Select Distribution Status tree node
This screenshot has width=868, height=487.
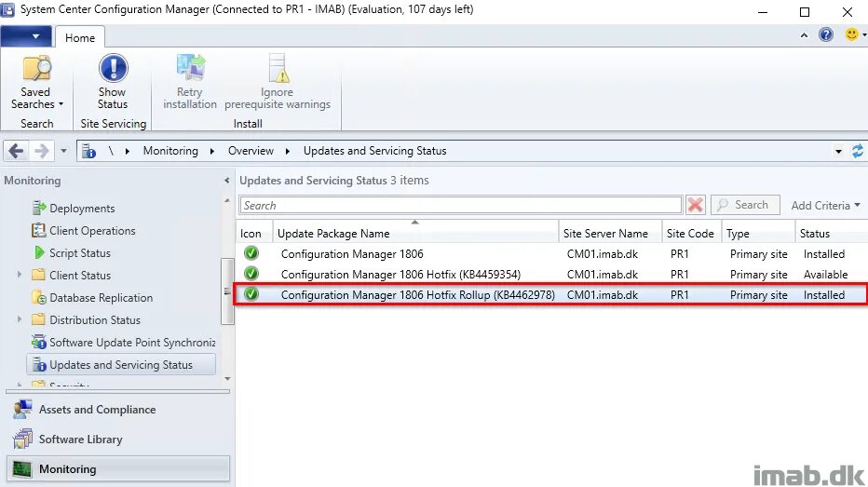coord(95,320)
